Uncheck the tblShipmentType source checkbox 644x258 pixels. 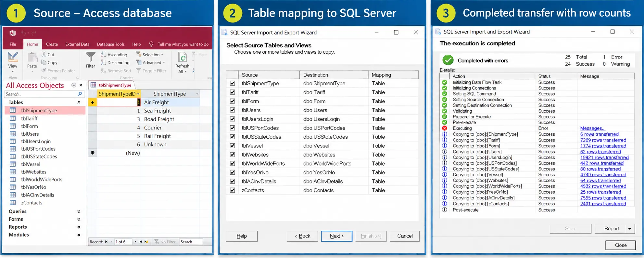[232, 83]
